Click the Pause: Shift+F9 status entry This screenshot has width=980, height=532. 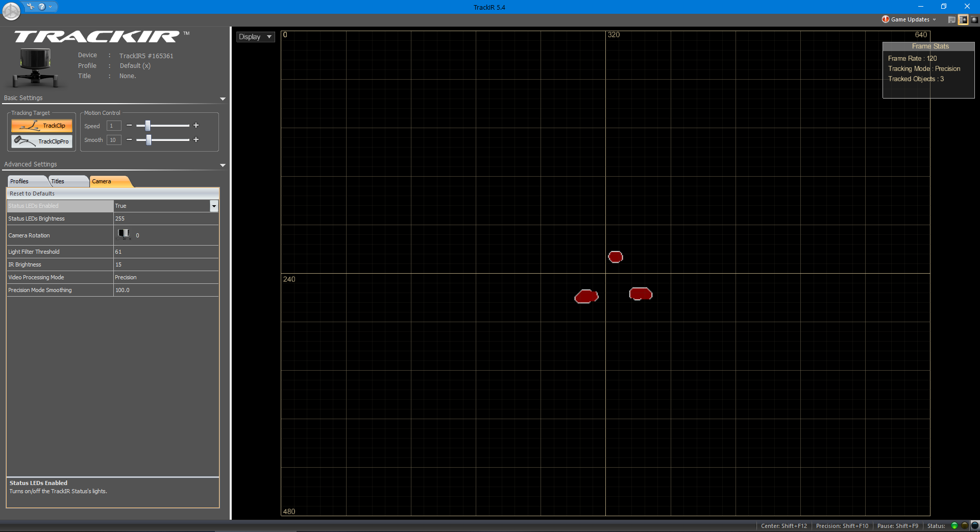coord(897,526)
